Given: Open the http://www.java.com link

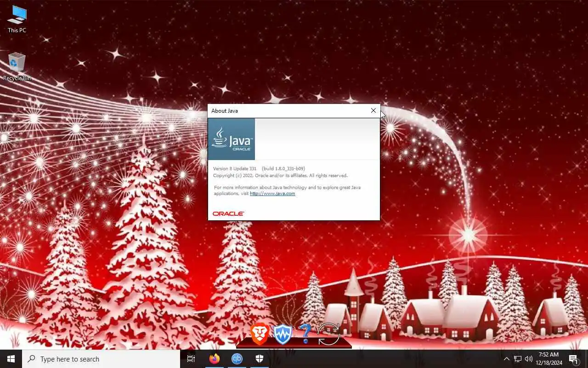Looking at the screenshot, I should [272, 194].
